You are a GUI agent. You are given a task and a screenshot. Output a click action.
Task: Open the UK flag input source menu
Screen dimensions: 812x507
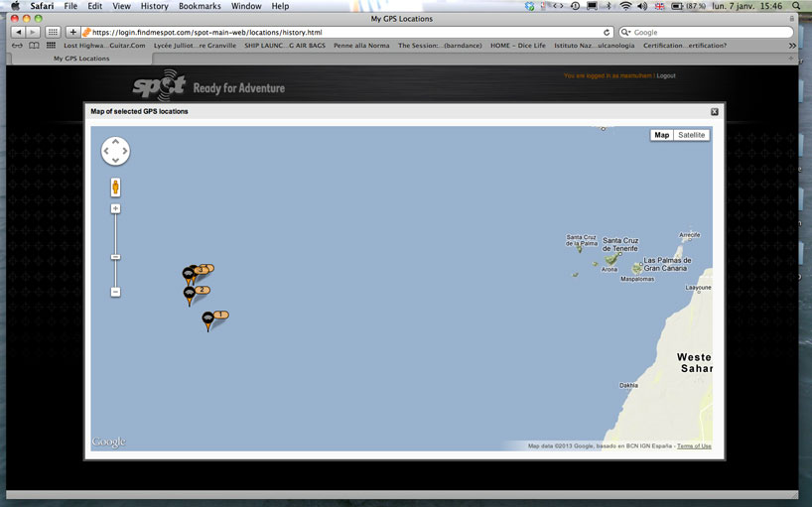[660, 6]
